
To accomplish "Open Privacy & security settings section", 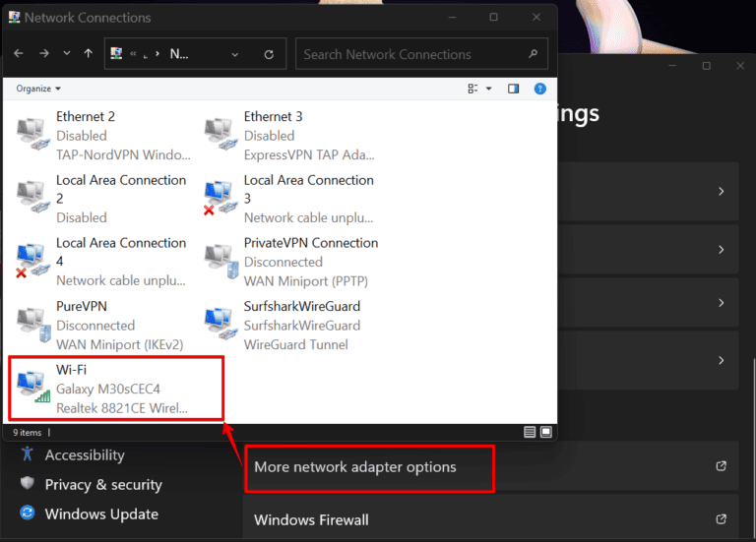I will click(x=101, y=484).
